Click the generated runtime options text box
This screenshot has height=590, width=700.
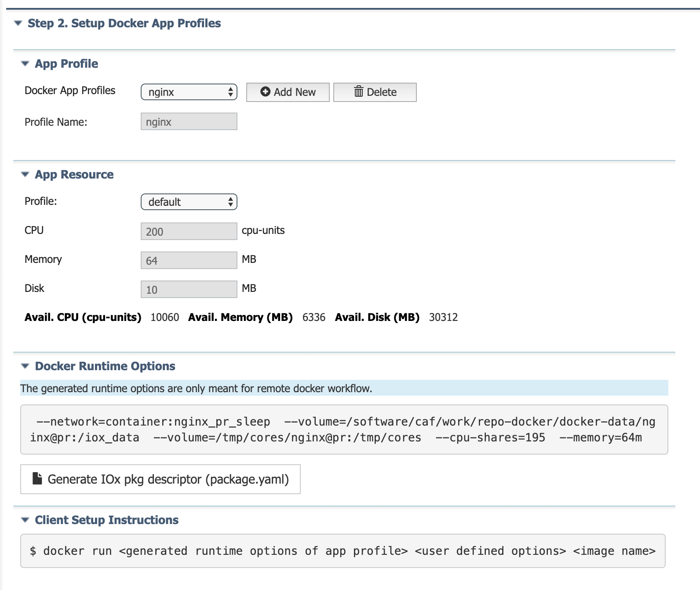click(x=344, y=430)
